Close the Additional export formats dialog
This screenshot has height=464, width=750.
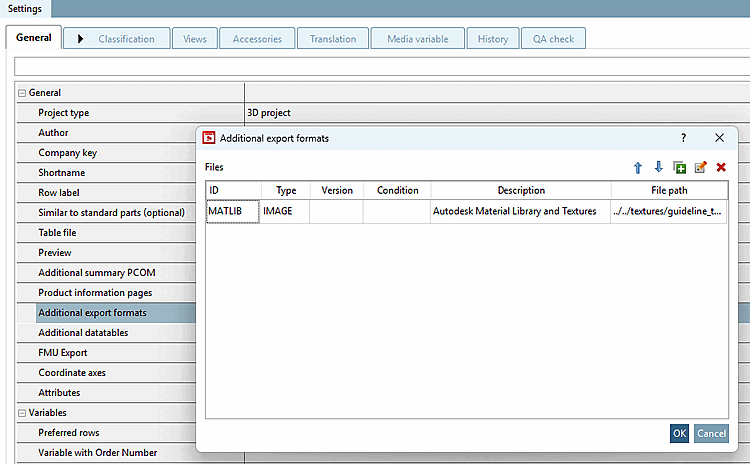719,138
